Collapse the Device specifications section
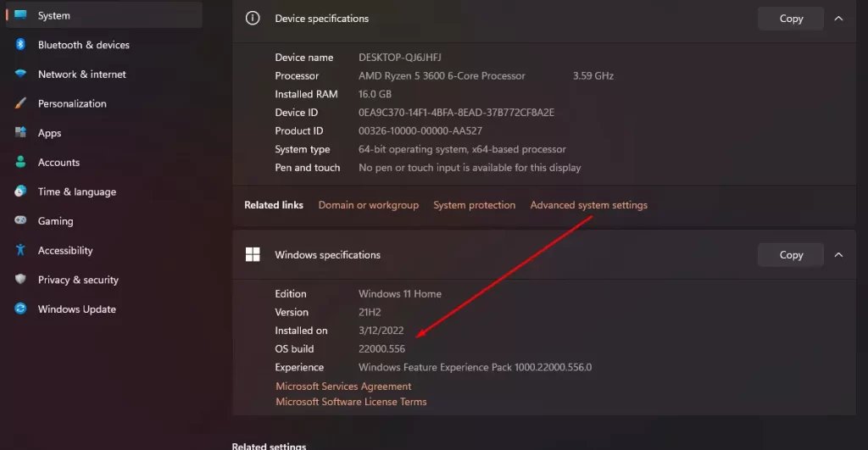This screenshot has height=450, width=868. point(838,19)
